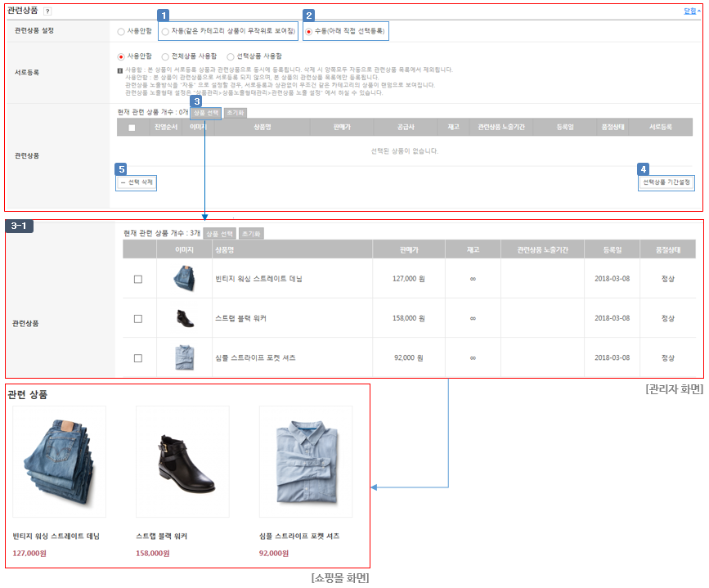The height and width of the screenshot is (588, 709).
Task: Select the 수동 manual registration radio
Action: tap(308, 31)
